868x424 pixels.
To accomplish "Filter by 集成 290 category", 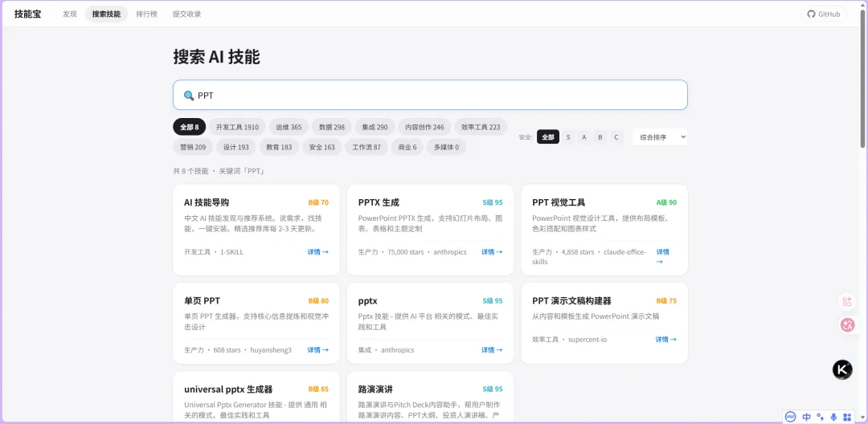I will pyautogui.click(x=375, y=127).
